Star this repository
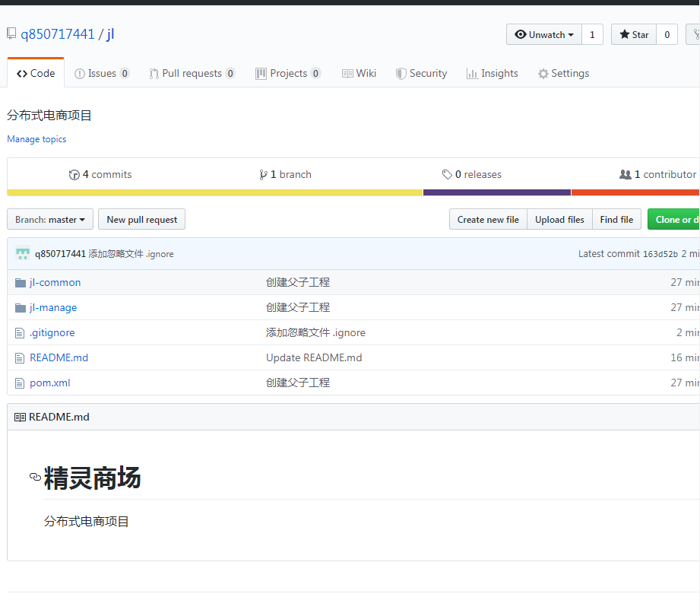700x616 pixels. click(x=633, y=34)
